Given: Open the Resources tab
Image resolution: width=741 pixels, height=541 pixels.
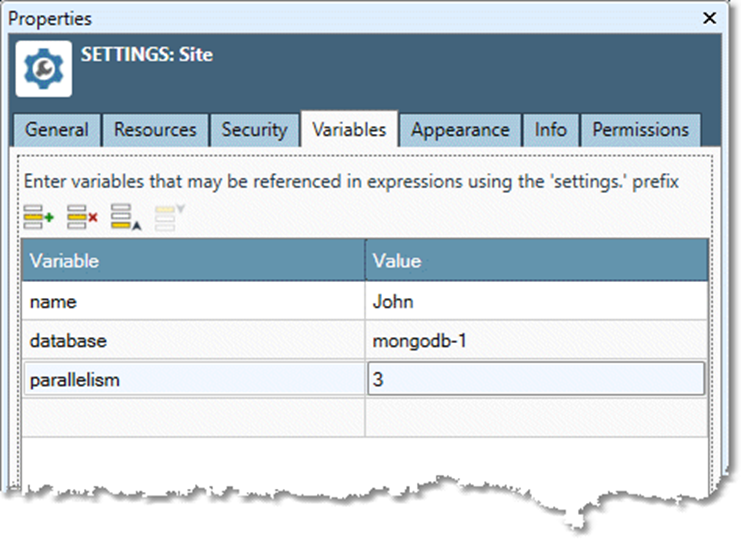Looking at the screenshot, I should (155, 130).
